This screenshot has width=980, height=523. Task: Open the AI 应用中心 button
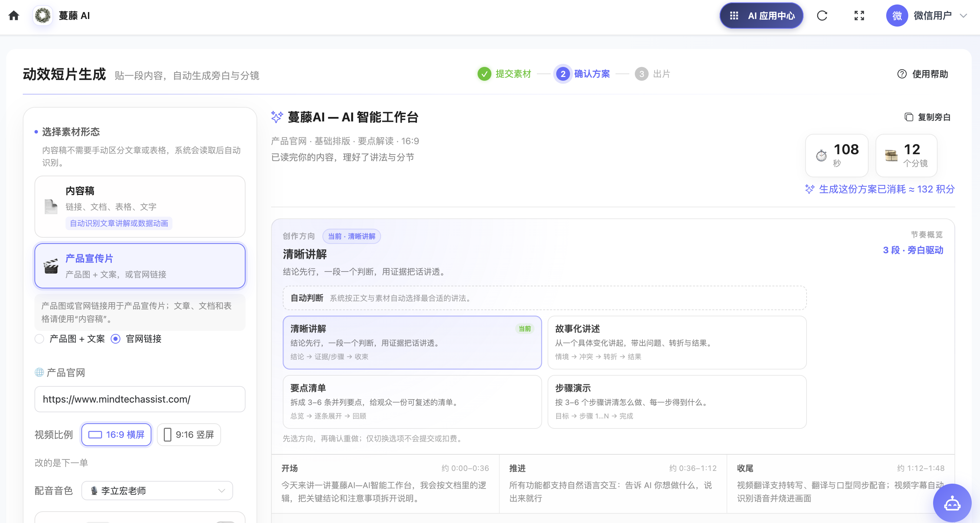(761, 16)
